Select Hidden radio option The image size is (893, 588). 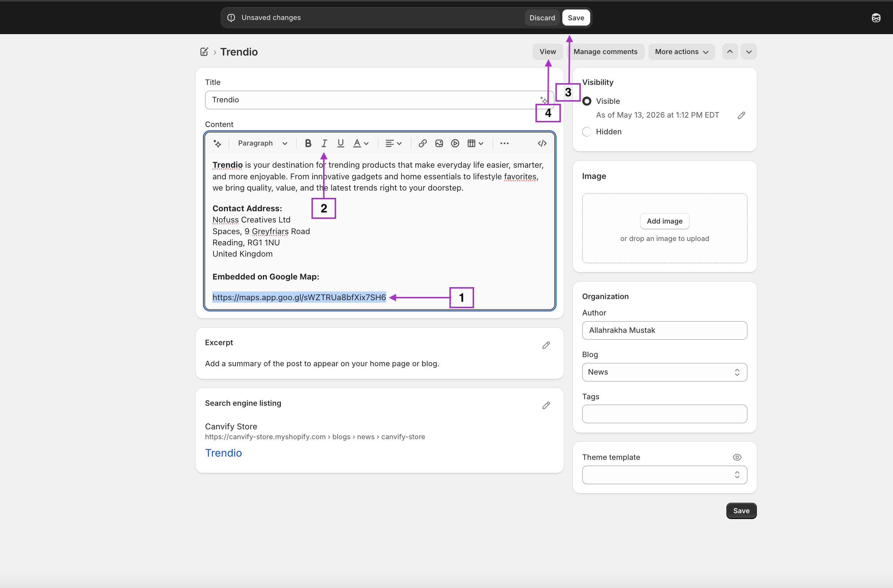click(x=587, y=132)
